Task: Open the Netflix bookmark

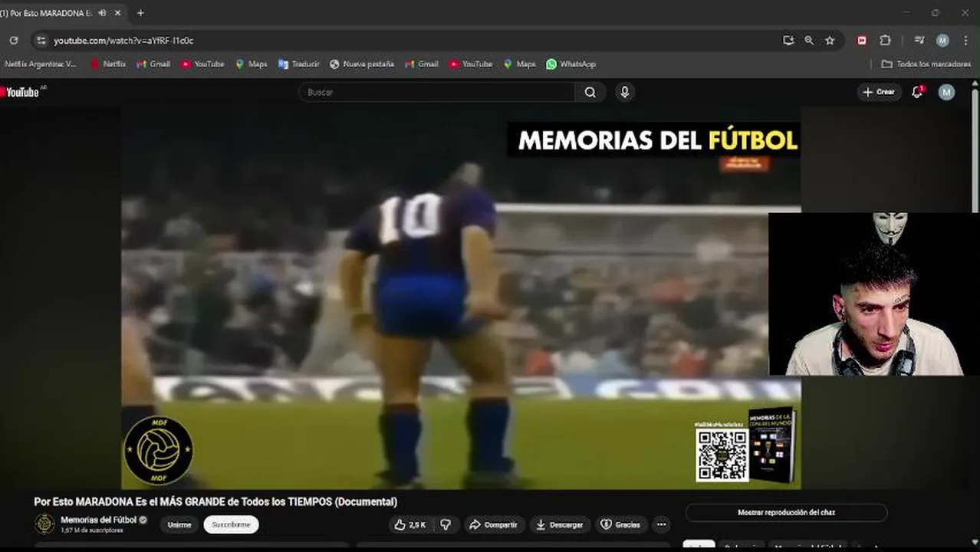Action: (108, 64)
